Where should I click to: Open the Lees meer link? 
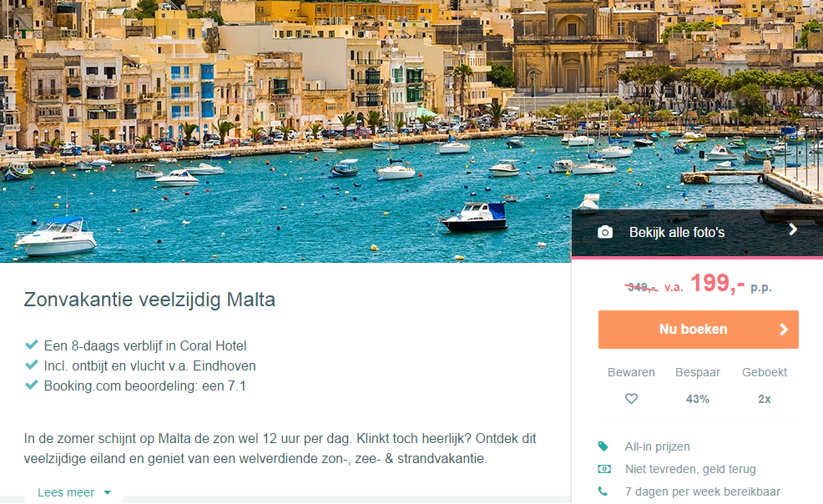coord(66,492)
